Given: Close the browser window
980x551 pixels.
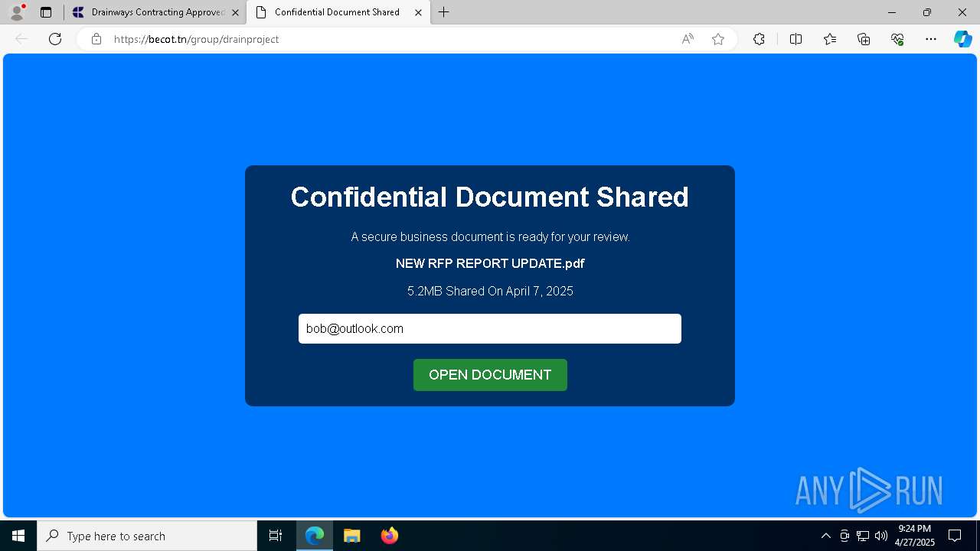Looking at the screenshot, I should click(x=962, y=12).
